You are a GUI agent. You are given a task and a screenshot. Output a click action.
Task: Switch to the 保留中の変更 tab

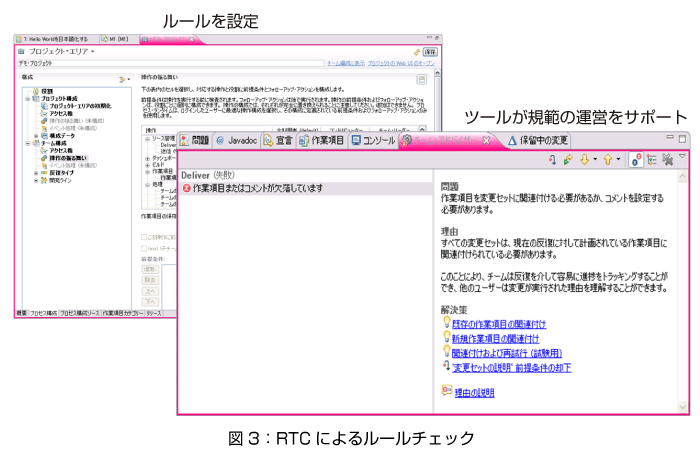pyautogui.click(x=538, y=141)
